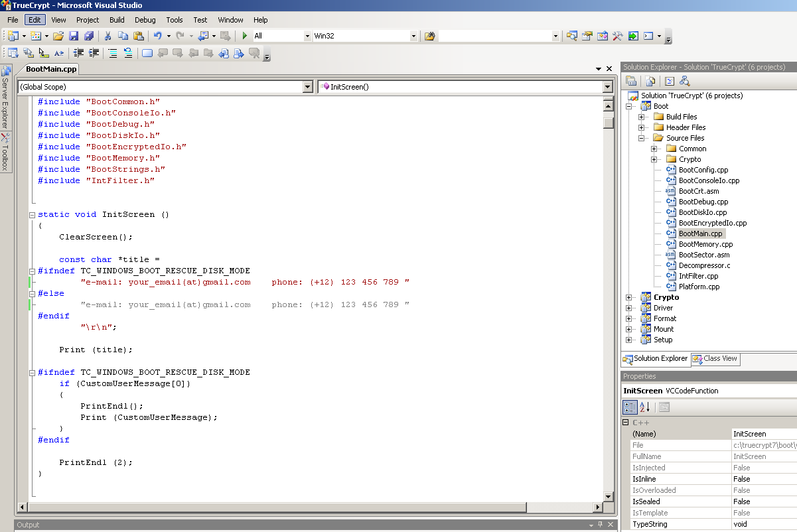This screenshot has width=797, height=532.
Task: Click the Increase Indent icon
Action: click(94, 53)
